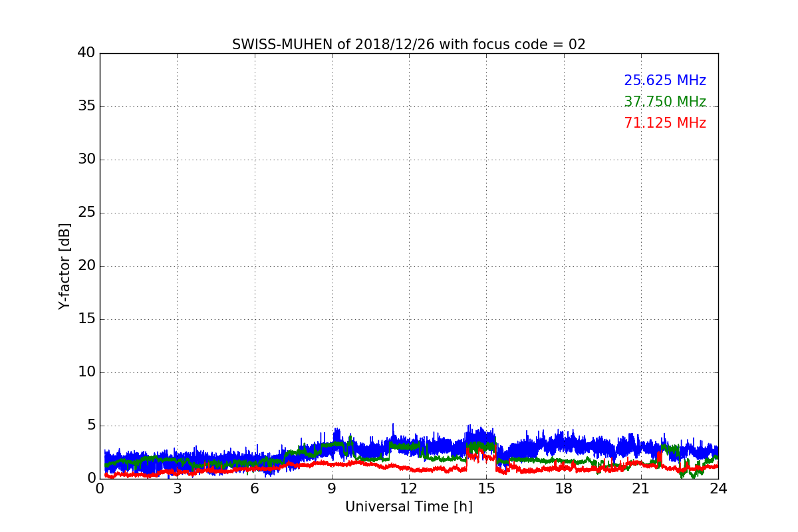Click the y-axis tick label 10
Image resolution: width=798 pixels, height=532 pixels.
click(86, 372)
